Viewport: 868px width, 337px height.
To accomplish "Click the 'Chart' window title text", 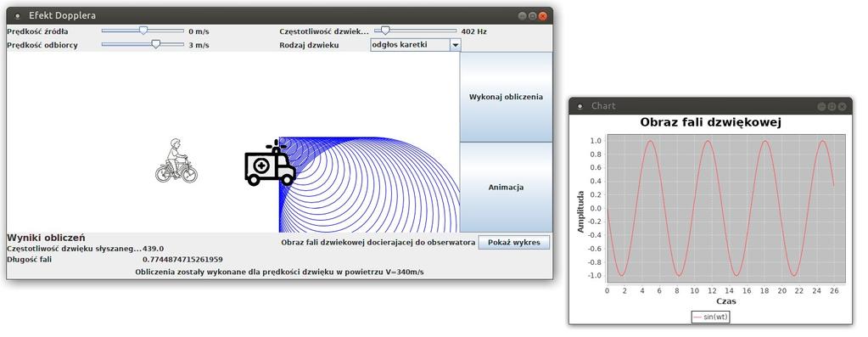I will 603,106.
